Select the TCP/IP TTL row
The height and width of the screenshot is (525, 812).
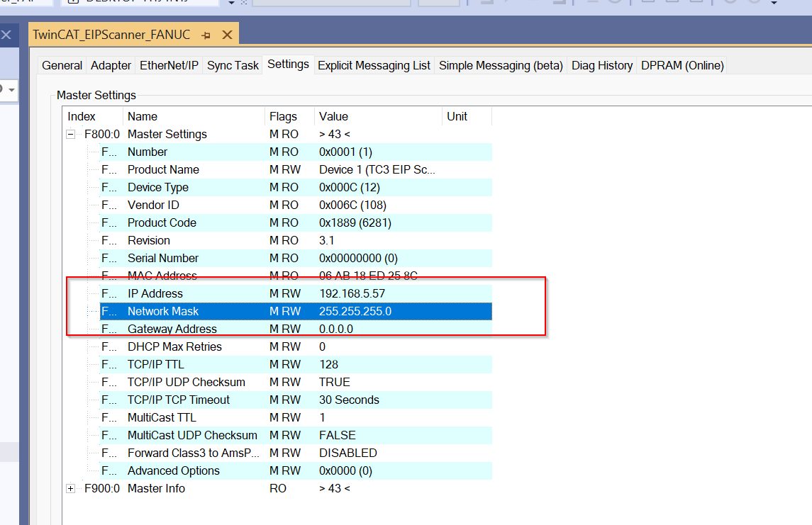[296, 364]
